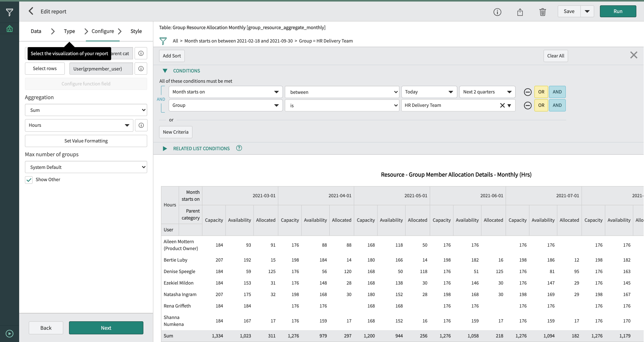This screenshot has height=342, width=644.
Task: Remove the Group condition using the minus icon
Action: click(x=528, y=105)
